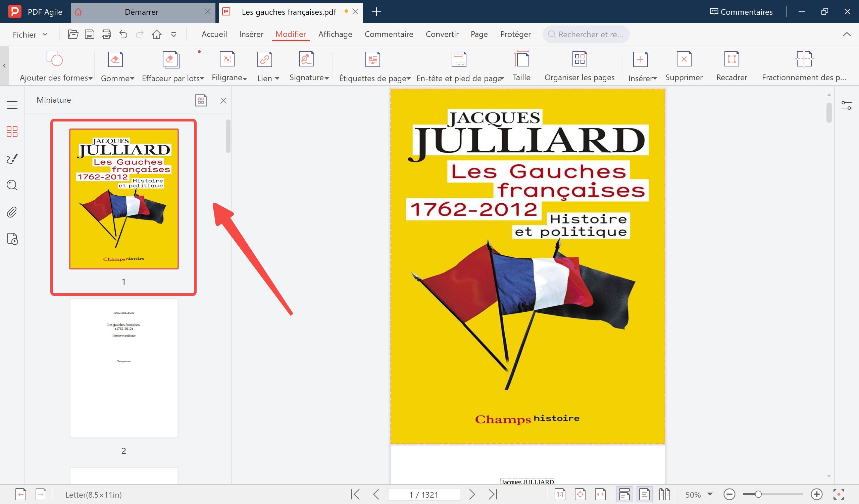The height and width of the screenshot is (504, 859).
Task: Switch to the Accueil tab
Action: pos(214,34)
